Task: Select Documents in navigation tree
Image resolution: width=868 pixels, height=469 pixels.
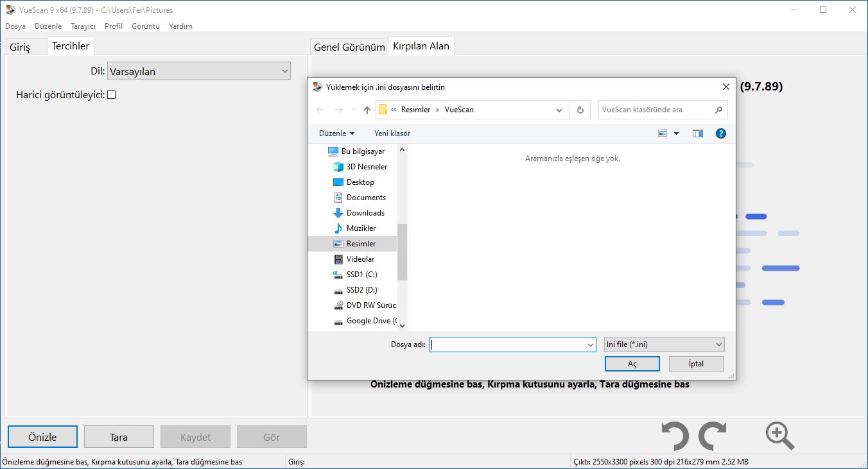Action: tap(366, 198)
